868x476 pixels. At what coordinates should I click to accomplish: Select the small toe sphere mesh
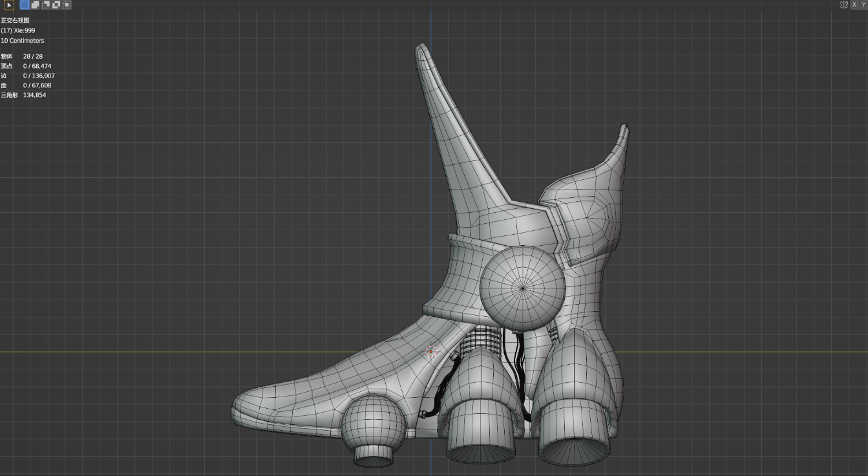(373, 425)
